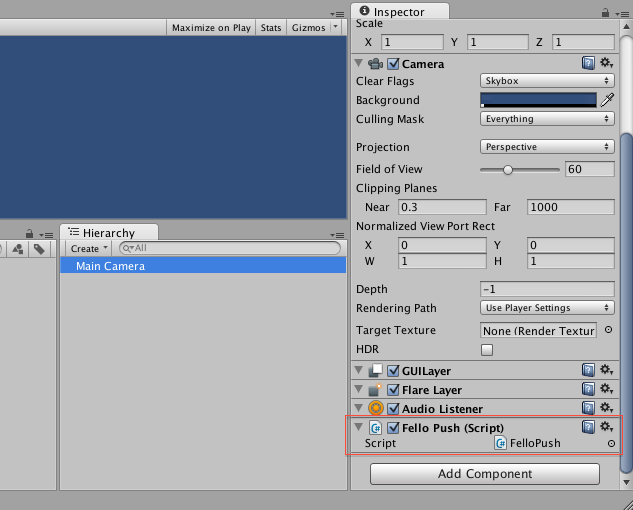
Task: Disable the Camera component checkbox
Action: click(393, 64)
